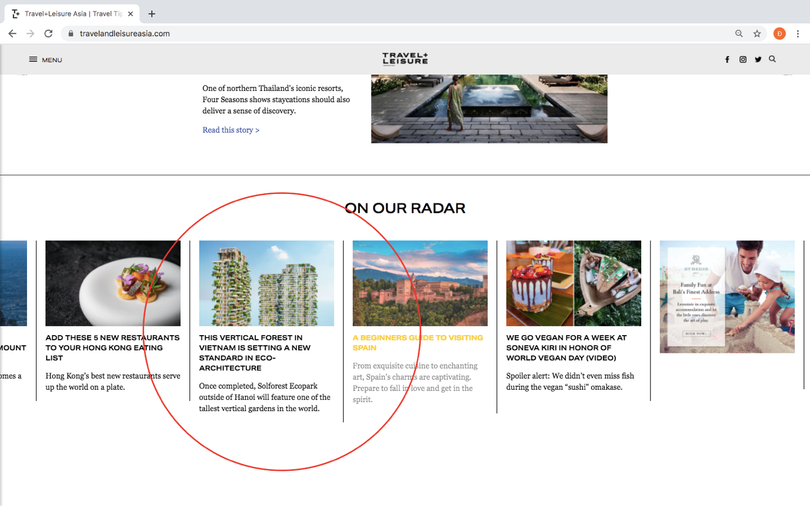
Task: Open the hamburger MENU button
Action: click(x=45, y=60)
